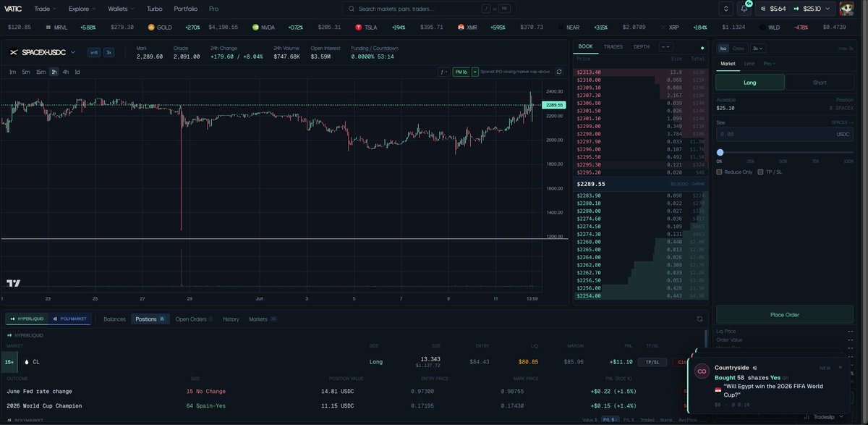Click the up-down switcher icon in header

(727, 9)
